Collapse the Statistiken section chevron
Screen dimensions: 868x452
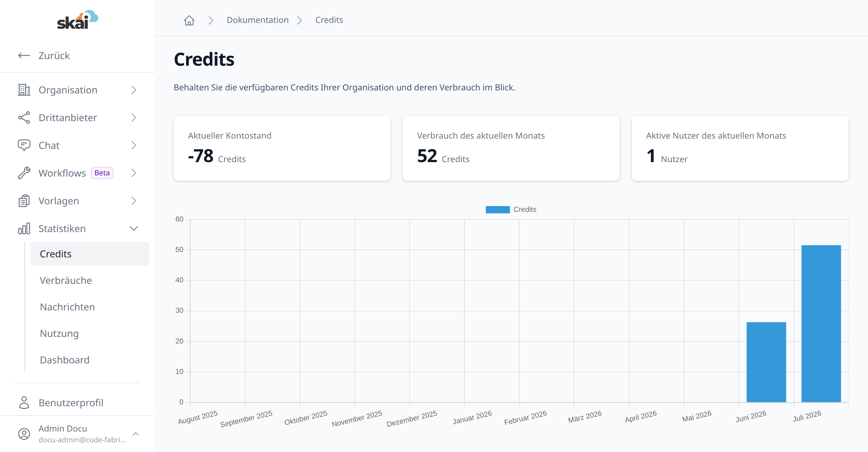click(x=134, y=228)
